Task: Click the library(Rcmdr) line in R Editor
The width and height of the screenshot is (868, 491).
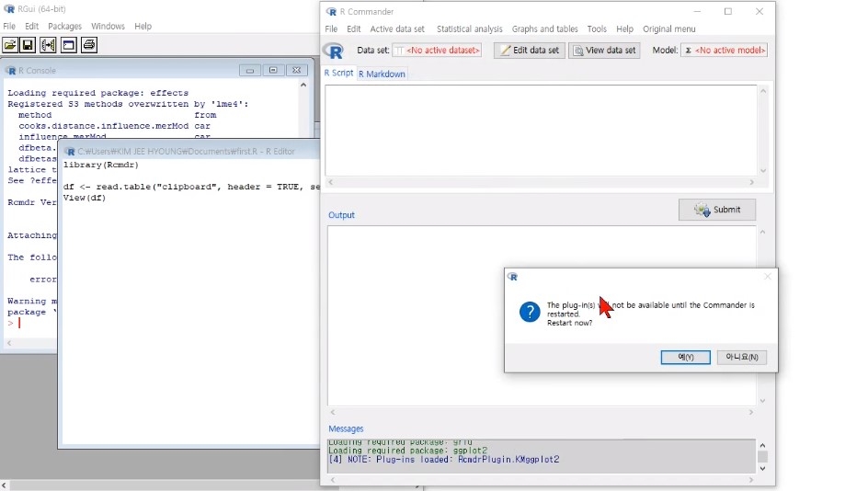Action: (101, 165)
